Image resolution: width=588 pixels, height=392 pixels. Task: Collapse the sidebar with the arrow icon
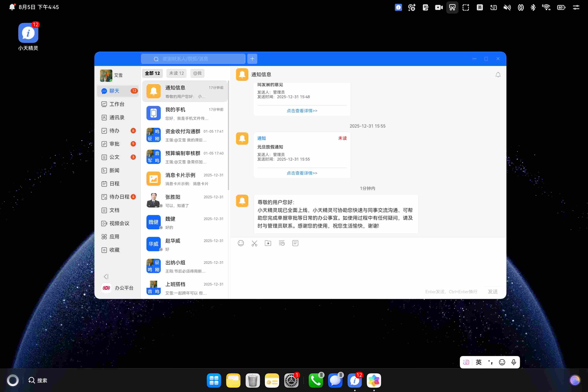[x=106, y=276]
